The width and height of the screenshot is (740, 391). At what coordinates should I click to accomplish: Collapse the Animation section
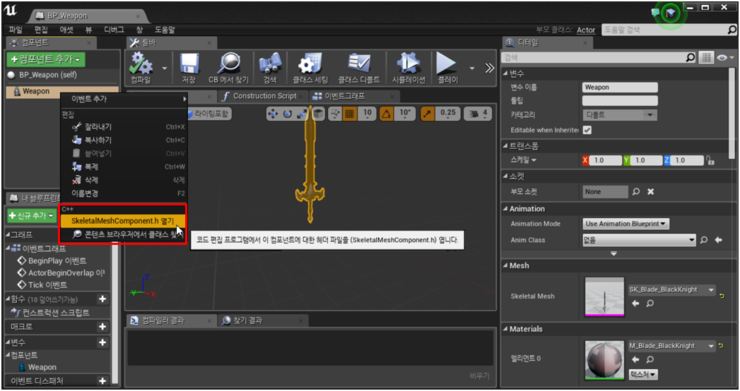pyautogui.click(x=505, y=209)
